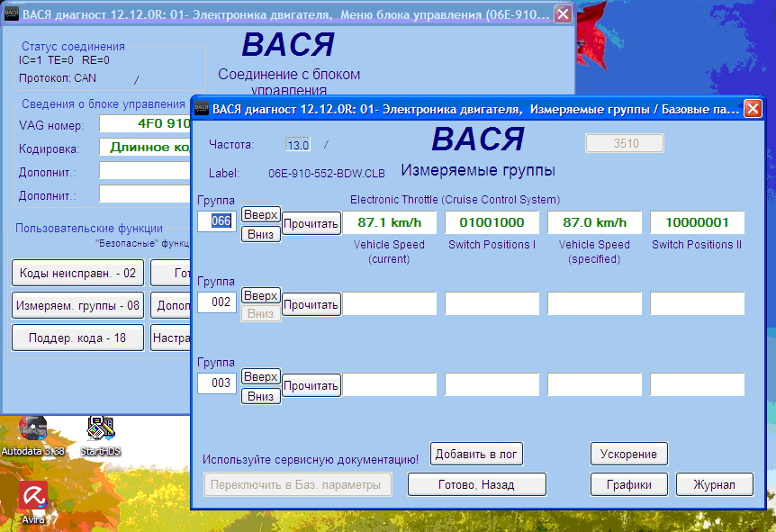Close the Измеряемые группы window
The image size is (776, 532).
tap(753, 108)
